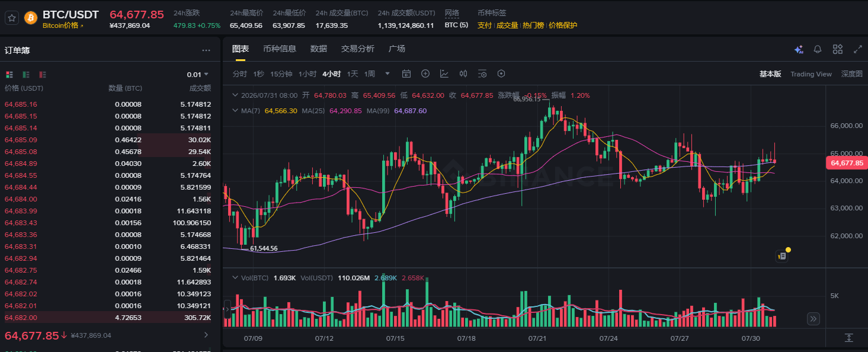This screenshot has height=352, width=868.
Task: Click the BTC (5) network label
Action: point(456,25)
